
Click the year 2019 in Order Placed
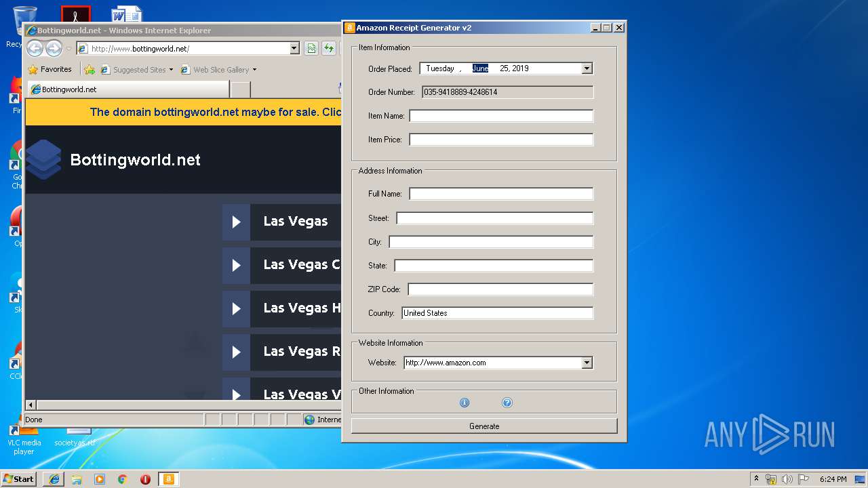coord(521,68)
